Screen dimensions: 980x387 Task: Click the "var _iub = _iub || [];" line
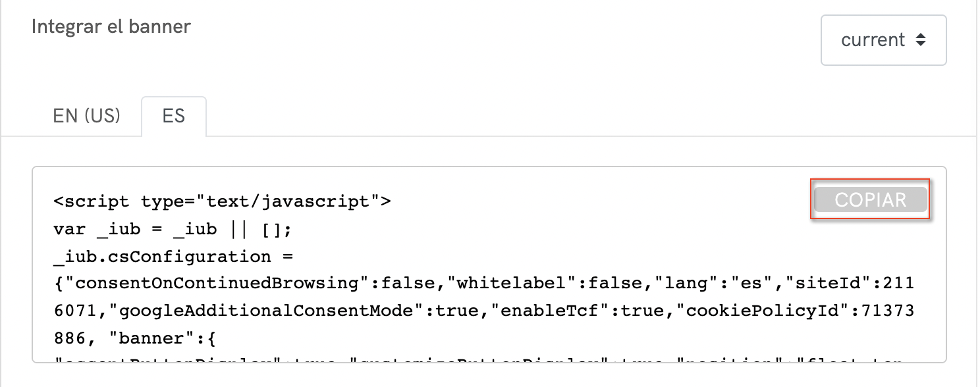pyautogui.click(x=172, y=229)
